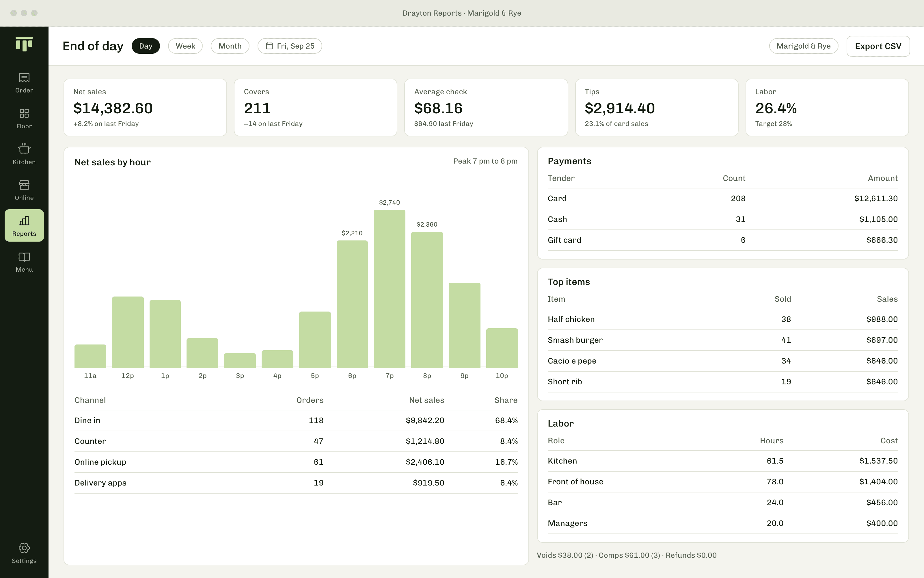Click the Voids, Comps, Refunds summary line
This screenshot has height=578, width=924.
pos(627,555)
